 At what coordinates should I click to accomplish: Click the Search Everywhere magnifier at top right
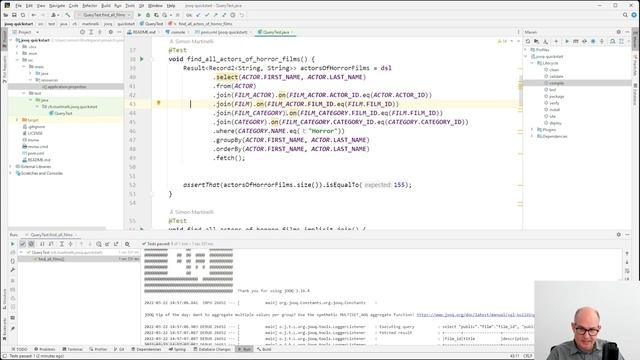[625, 15]
